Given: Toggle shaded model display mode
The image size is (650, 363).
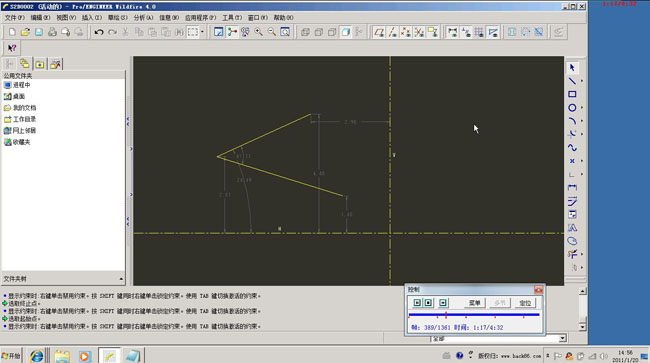Looking at the screenshot, I should tap(345, 32).
